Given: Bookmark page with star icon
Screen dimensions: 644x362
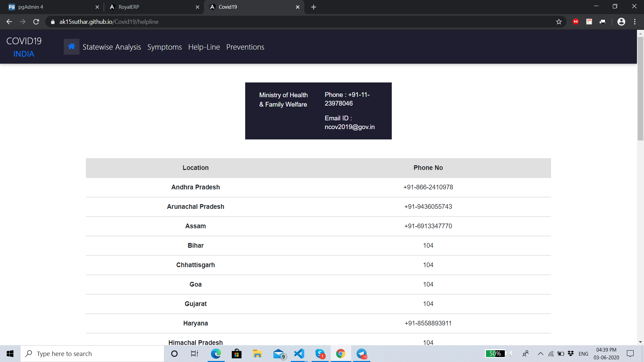Looking at the screenshot, I should (559, 22).
